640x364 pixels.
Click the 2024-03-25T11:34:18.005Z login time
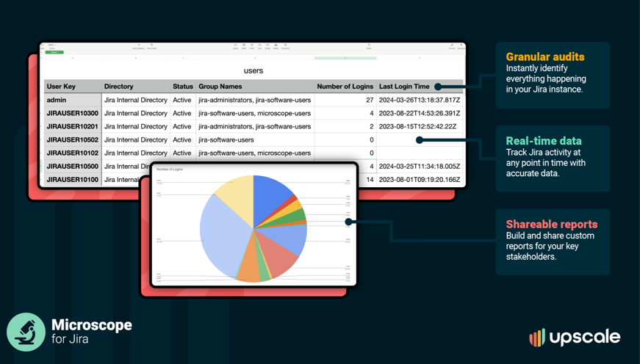point(420,167)
